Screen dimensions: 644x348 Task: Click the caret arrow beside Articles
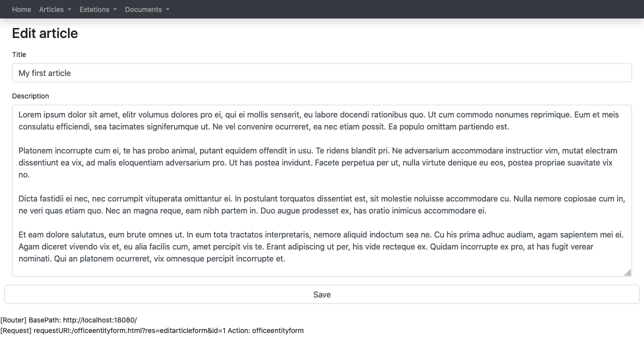[69, 9]
